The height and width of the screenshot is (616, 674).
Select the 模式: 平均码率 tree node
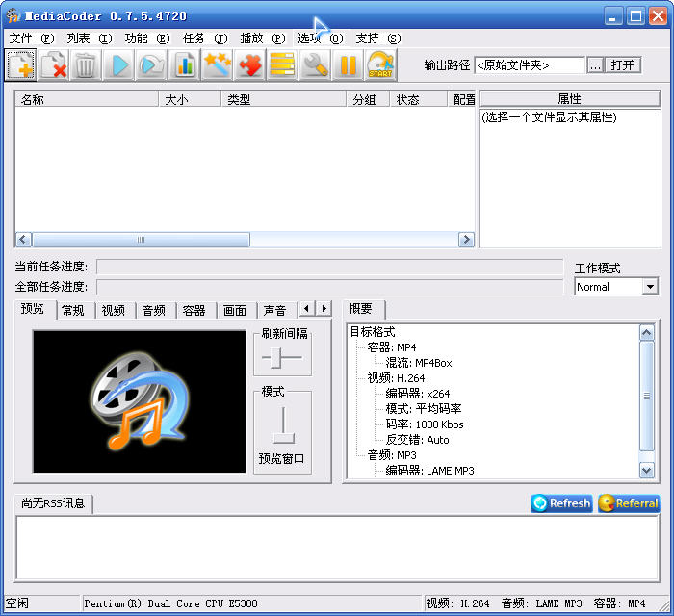coord(424,408)
